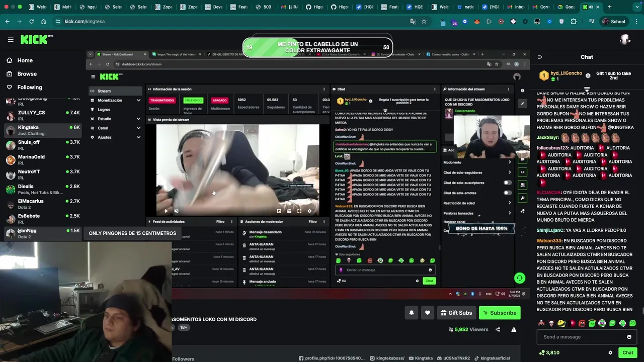Click the green Chat send button
Viewport: 644px width, 362px height.
tap(627, 352)
